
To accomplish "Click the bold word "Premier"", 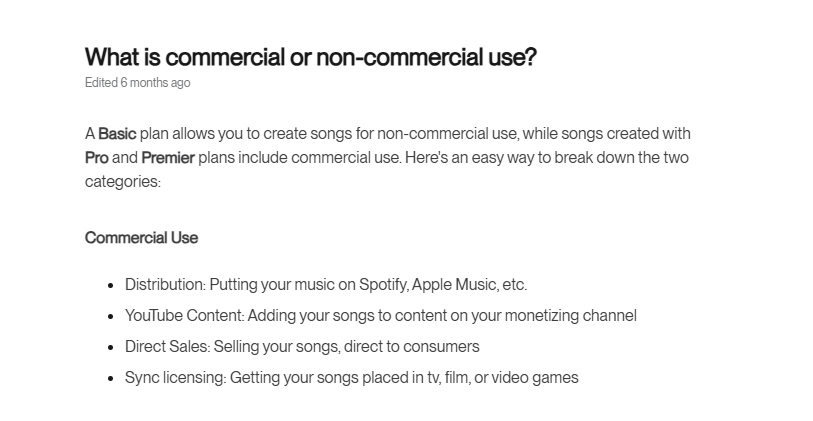I will click(x=168, y=158).
